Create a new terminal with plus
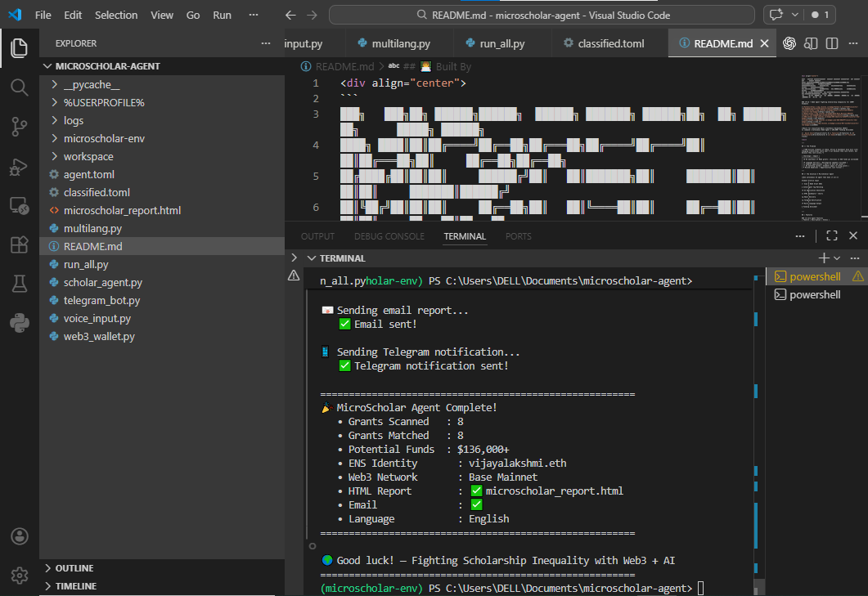Image resolution: width=868 pixels, height=596 pixels. (x=824, y=258)
